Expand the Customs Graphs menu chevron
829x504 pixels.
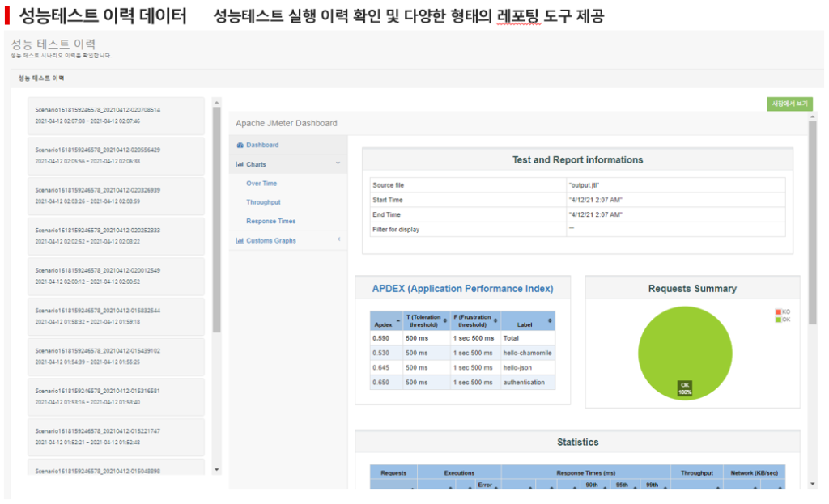(339, 239)
